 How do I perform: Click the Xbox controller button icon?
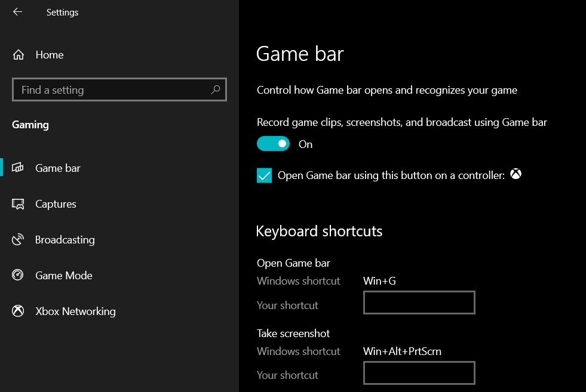[x=516, y=174]
